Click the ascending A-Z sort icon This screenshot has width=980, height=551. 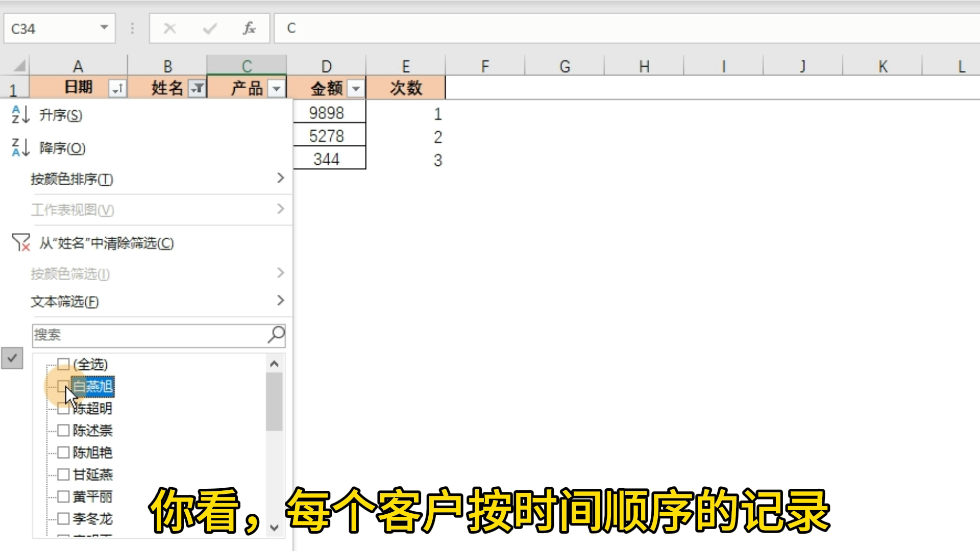pos(19,115)
